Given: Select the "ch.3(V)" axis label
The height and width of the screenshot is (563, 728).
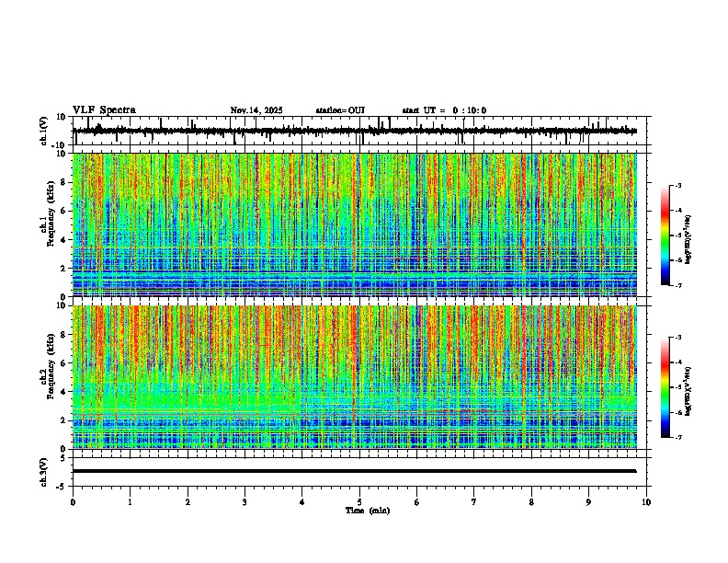Looking at the screenshot, I should (x=44, y=472).
